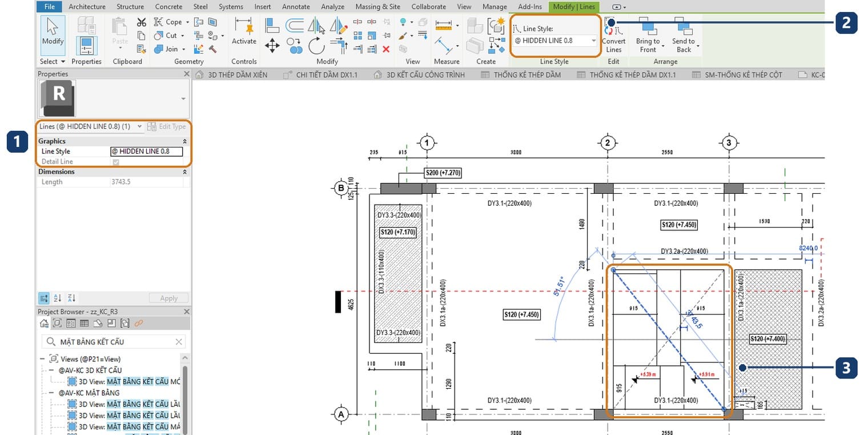Collapse the Dimensions properties group
Viewport: 868px width, 435px height.
pos(184,172)
